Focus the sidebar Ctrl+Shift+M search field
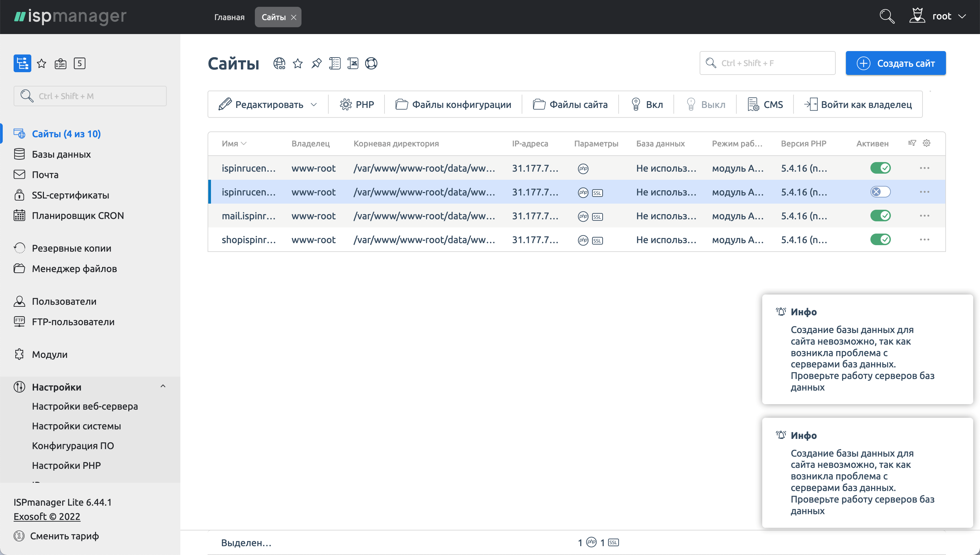 click(x=90, y=96)
